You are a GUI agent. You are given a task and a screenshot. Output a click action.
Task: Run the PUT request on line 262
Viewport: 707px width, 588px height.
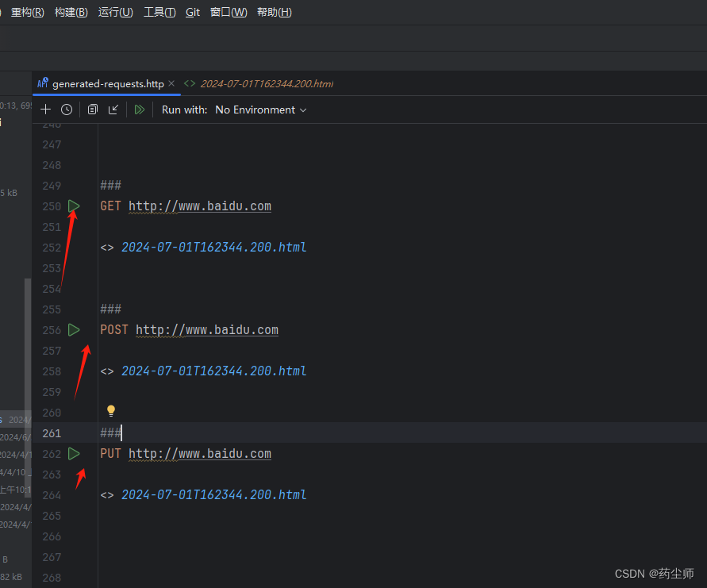pyautogui.click(x=74, y=453)
